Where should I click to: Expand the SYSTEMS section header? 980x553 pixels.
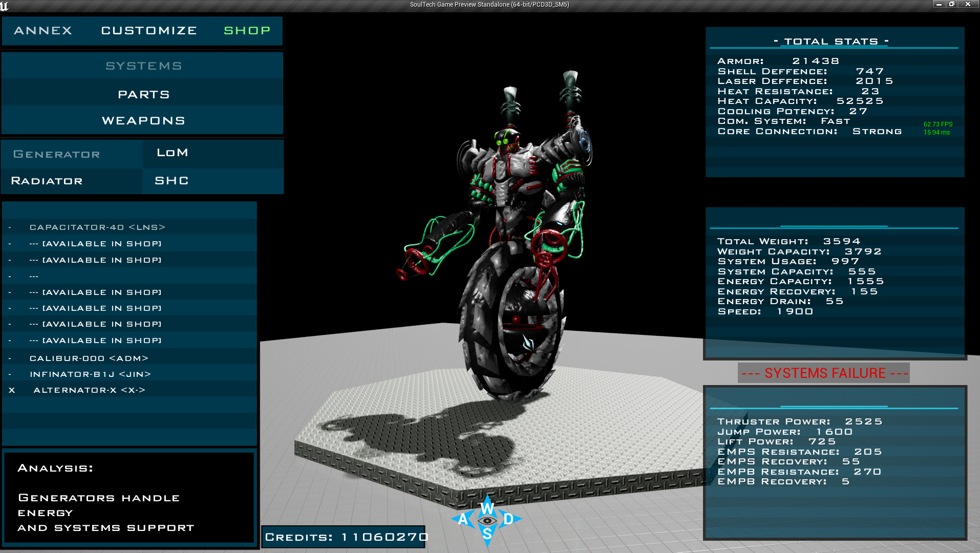click(143, 65)
